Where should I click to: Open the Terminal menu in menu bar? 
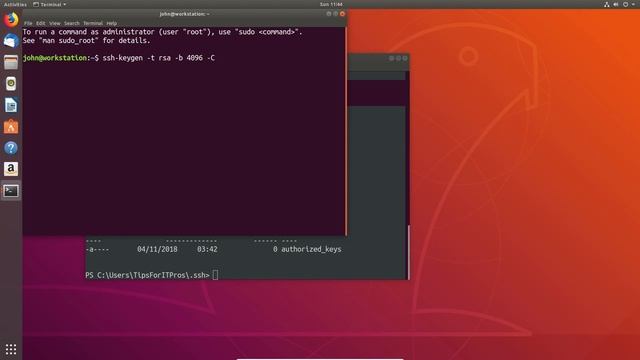click(x=93, y=23)
